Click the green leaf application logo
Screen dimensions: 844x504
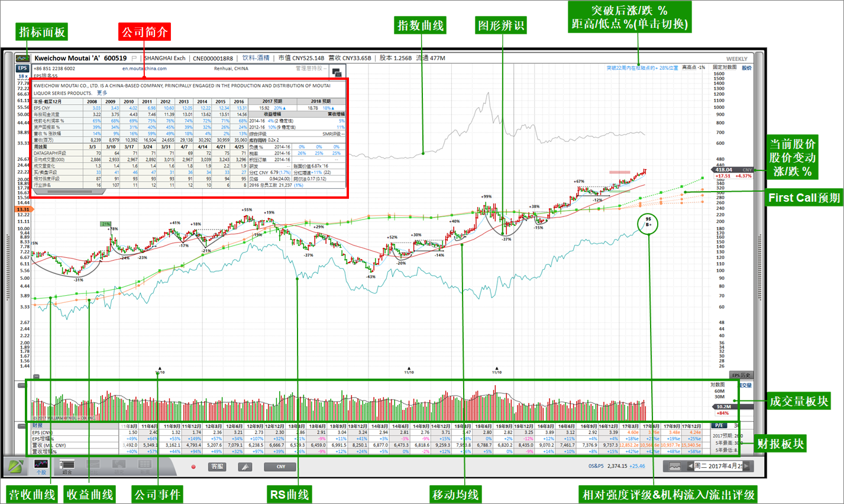(15, 466)
